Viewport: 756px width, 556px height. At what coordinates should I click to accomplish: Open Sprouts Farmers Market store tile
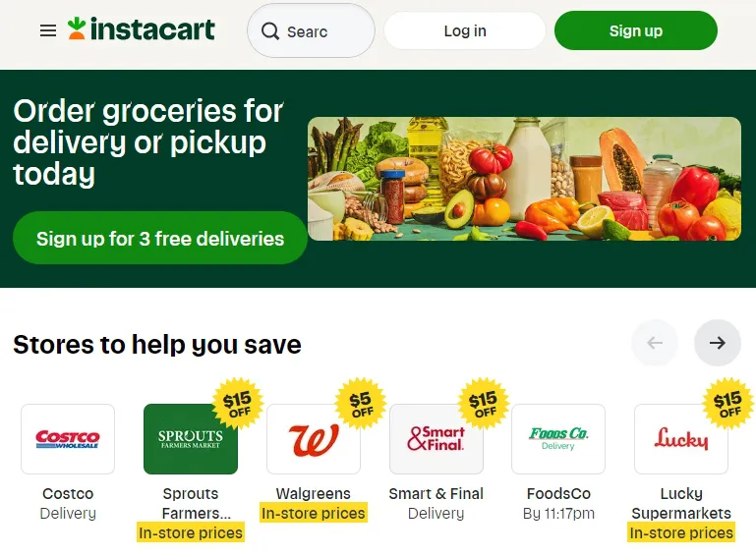(191, 439)
